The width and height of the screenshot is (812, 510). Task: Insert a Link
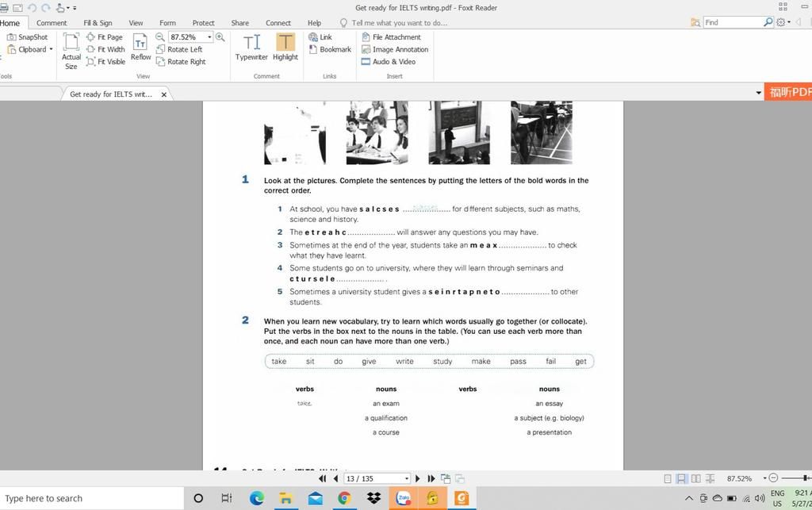click(x=320, y=36)
